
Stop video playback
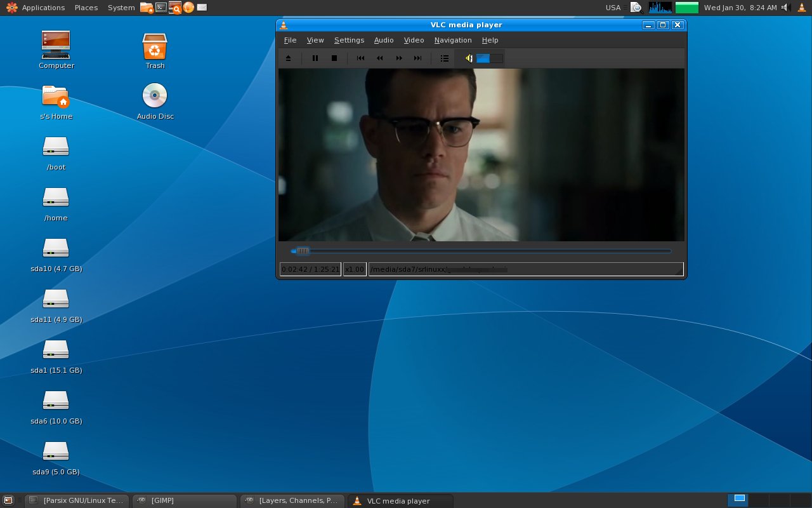point(334,58)
